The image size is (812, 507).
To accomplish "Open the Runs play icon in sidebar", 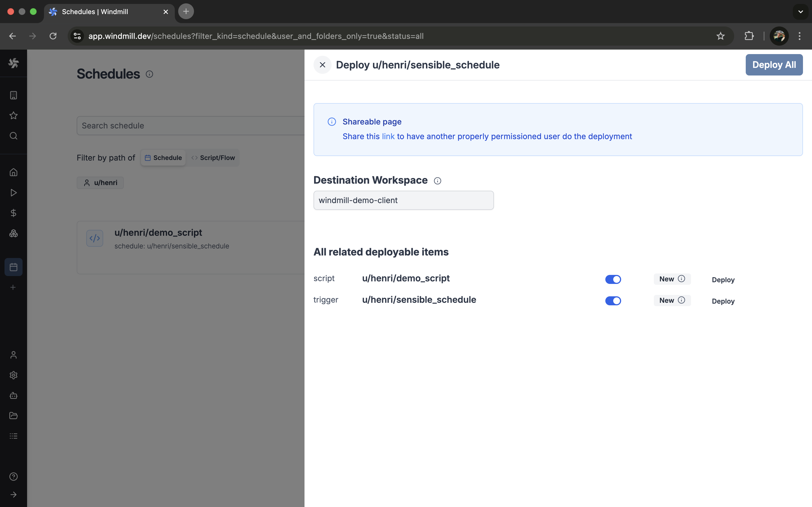I will pyautogui.click(x=14, y=193).
